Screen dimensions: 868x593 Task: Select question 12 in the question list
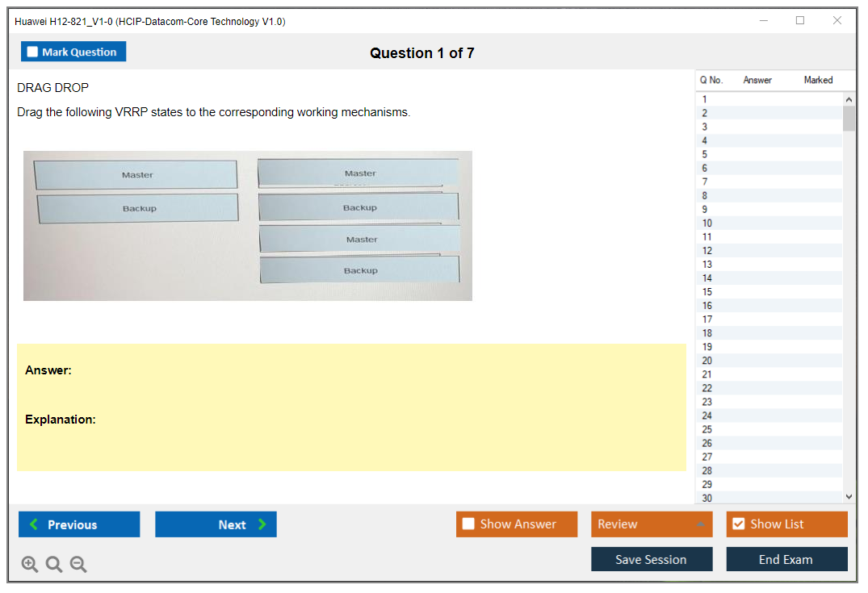click(x=707, y=251)
